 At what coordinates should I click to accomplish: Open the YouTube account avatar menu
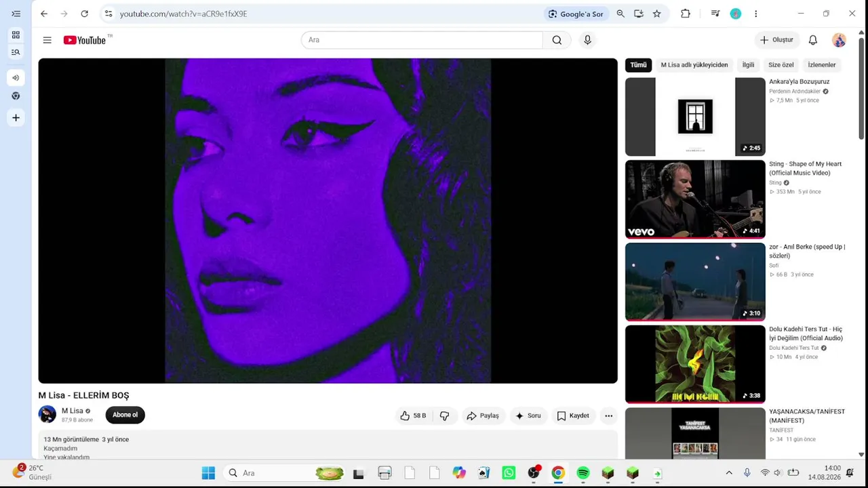(x=839, y=40)
